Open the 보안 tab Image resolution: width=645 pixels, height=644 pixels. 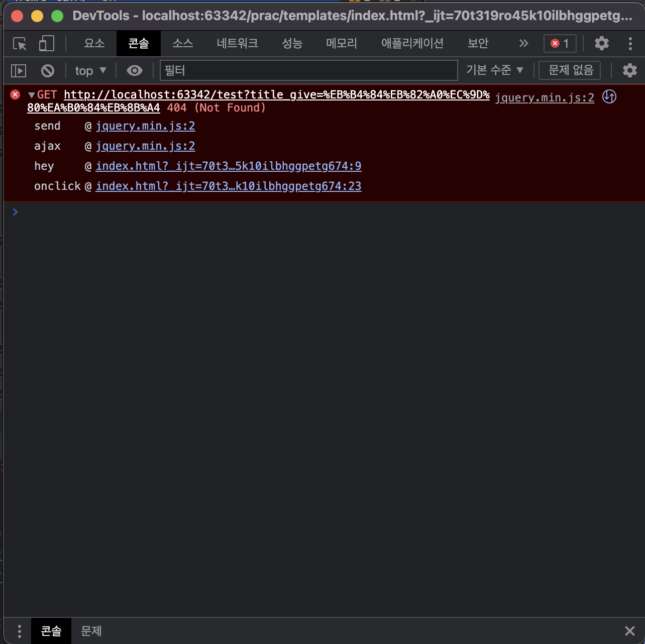pos(478,44)
